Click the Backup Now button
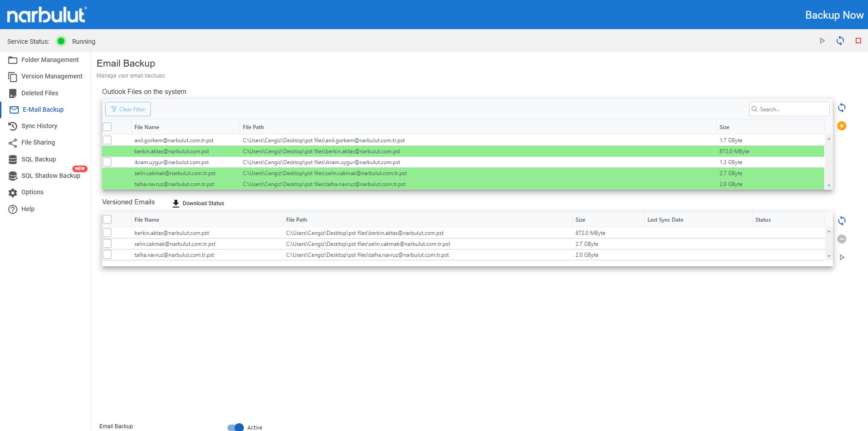 point(834,15)
